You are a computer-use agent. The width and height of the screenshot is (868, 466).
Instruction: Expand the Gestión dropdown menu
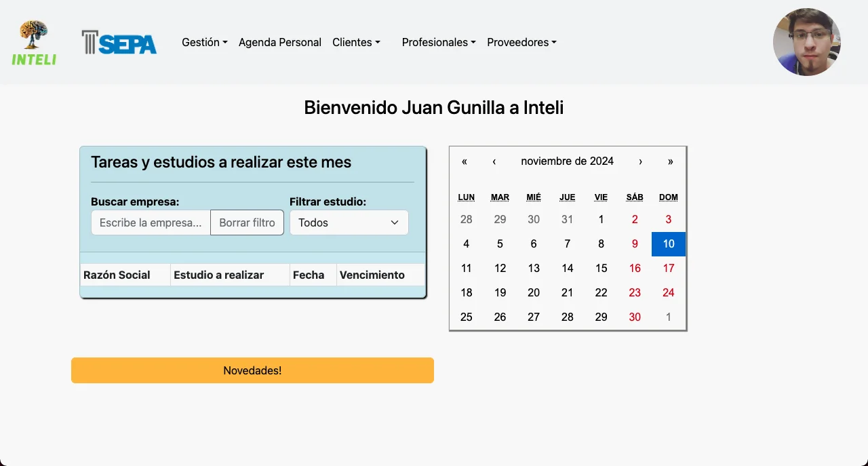click(x=204, y=42)
